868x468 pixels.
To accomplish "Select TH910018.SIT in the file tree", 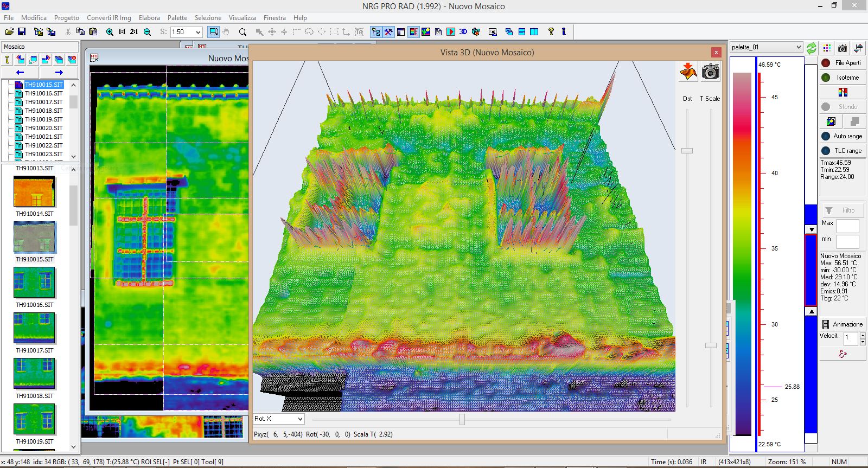I will click(x=44, y=111).
